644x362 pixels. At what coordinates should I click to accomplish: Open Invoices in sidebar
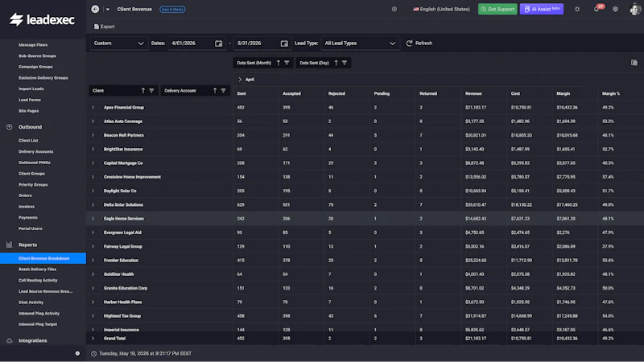coord(27,207)
